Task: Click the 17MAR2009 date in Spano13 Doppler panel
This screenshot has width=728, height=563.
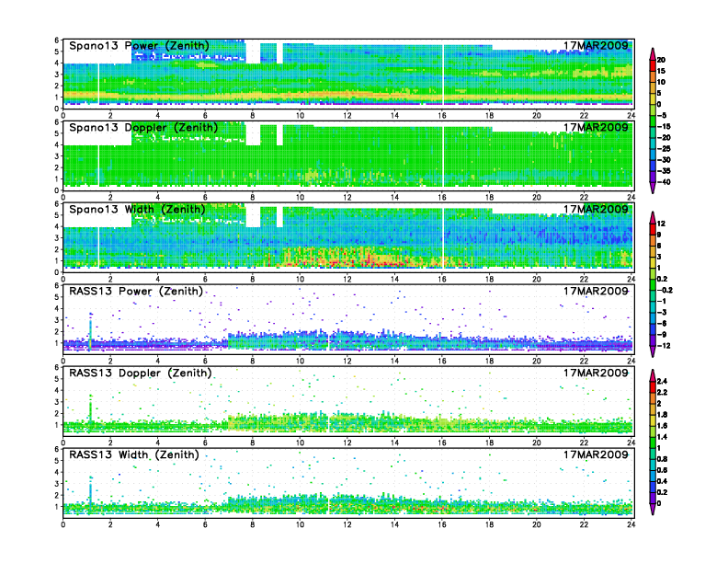Action: 596,127
